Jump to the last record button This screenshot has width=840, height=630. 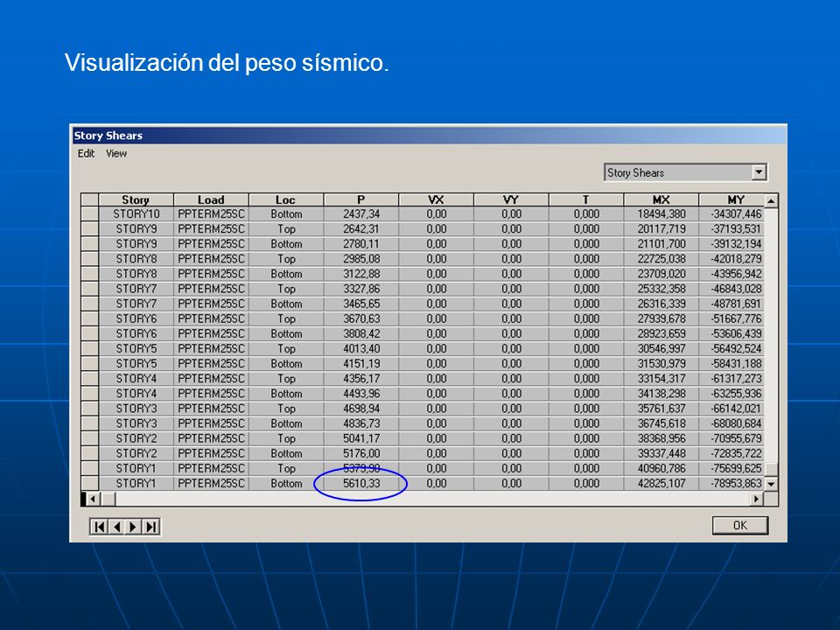[x=150, y=527]
